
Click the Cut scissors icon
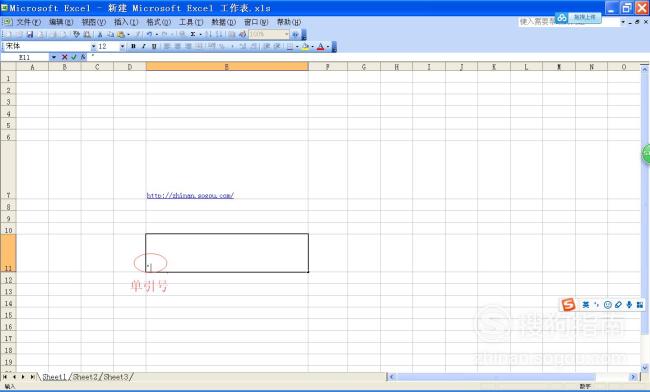[x=100, y=34]
